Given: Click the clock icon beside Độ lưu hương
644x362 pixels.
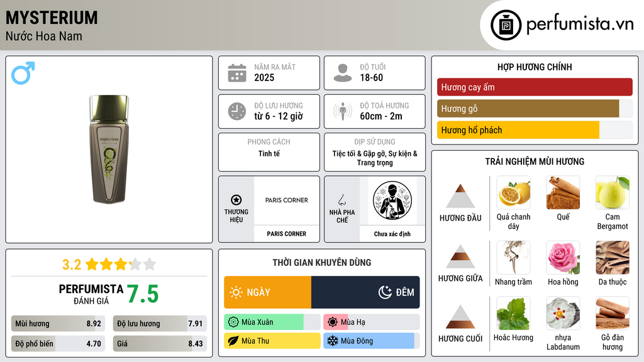Looking at the screenshot, I should point(237,111).
